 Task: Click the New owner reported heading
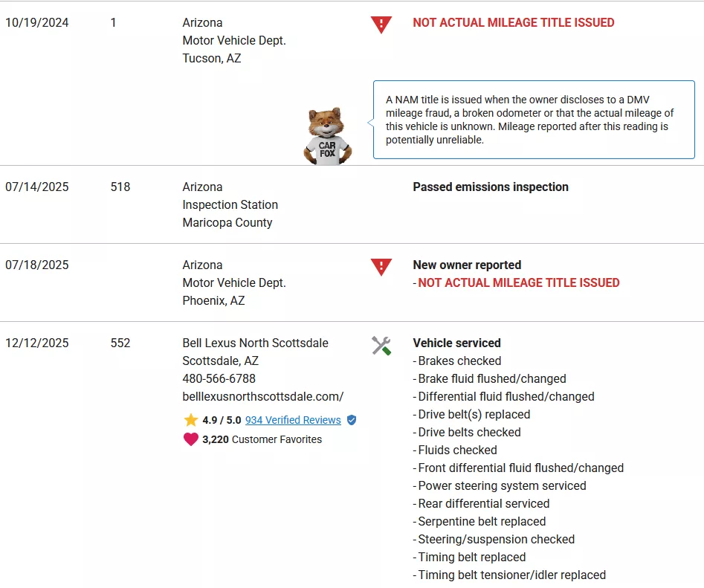click(467, 265)
